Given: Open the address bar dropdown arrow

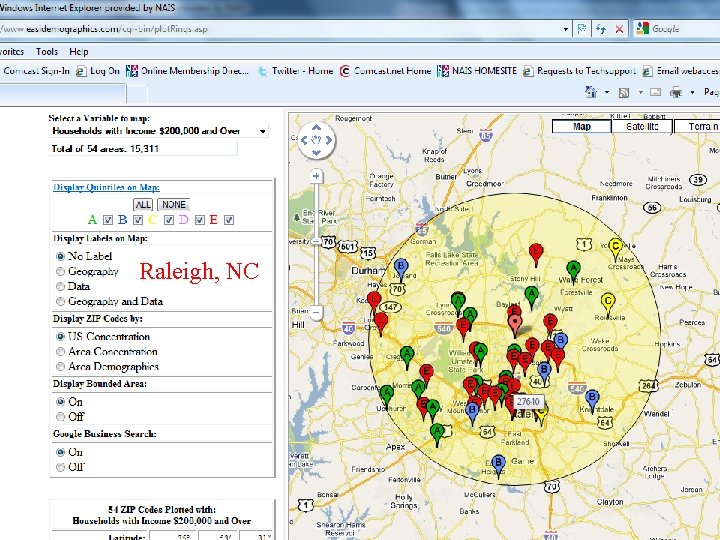Looking at the screenshot, I should click(x=566, y=29).
